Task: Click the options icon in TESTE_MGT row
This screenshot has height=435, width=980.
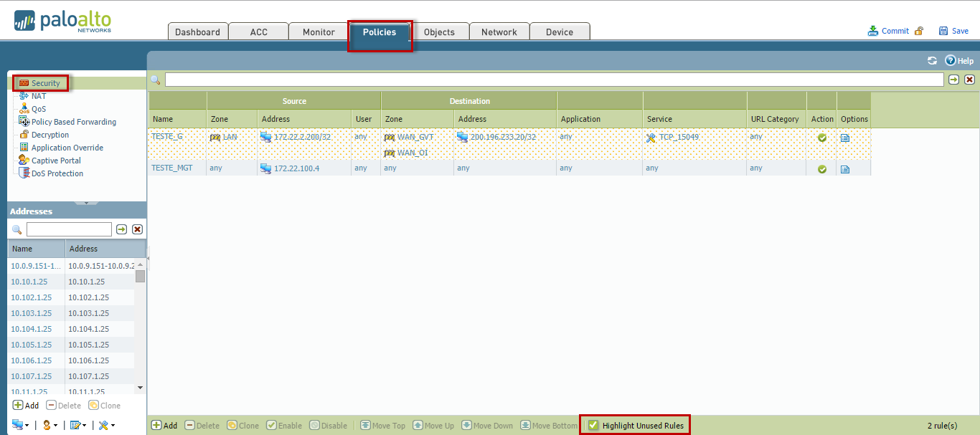Action: (x=844, y=169)
